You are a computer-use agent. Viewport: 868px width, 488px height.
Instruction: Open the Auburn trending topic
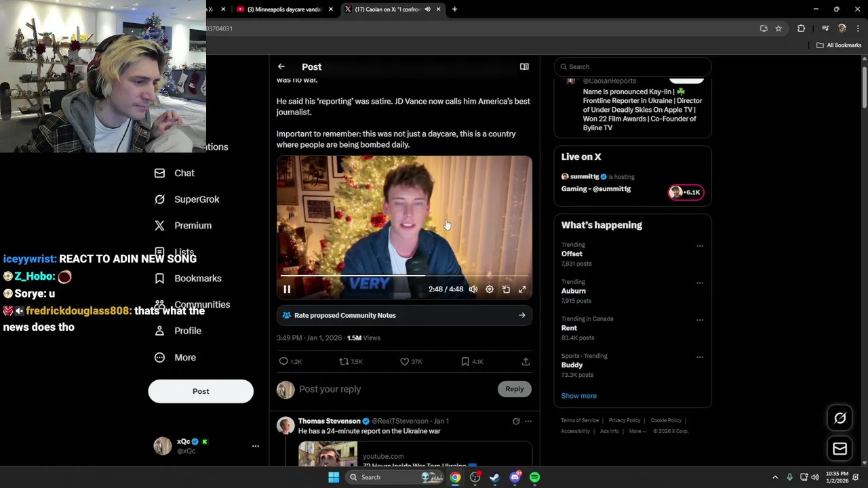(574, 291)
